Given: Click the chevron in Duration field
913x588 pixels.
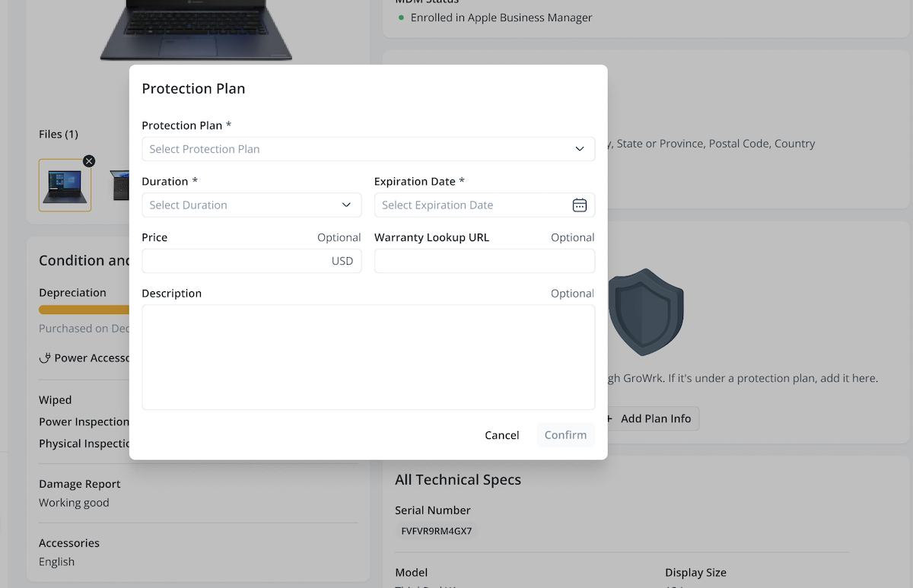Looking at the screenshot, I should point(346,205).
